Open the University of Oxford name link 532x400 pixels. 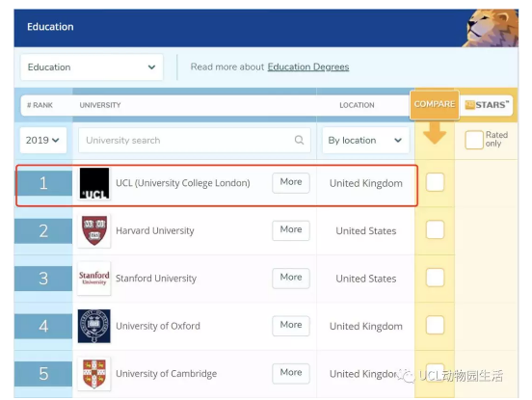(x=158, y=326)
